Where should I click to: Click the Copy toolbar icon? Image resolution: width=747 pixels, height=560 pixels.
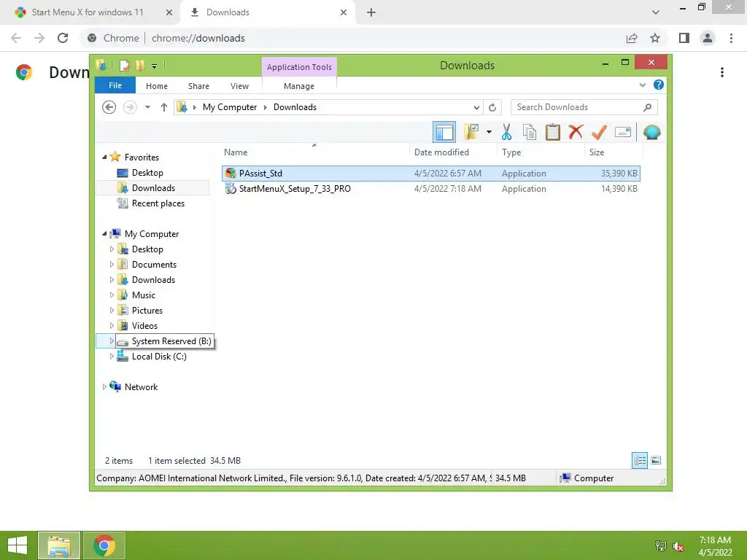coord(530,132)
